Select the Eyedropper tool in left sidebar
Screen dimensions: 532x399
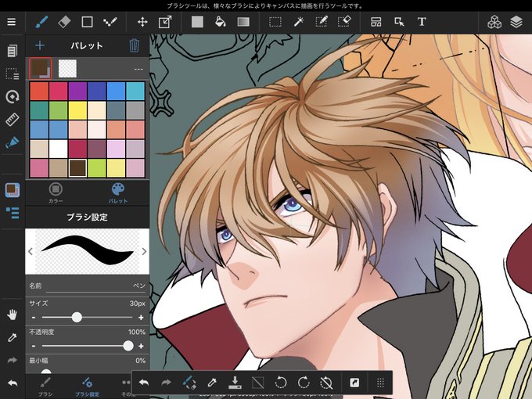pyautogui.click(x=13, y=338)
